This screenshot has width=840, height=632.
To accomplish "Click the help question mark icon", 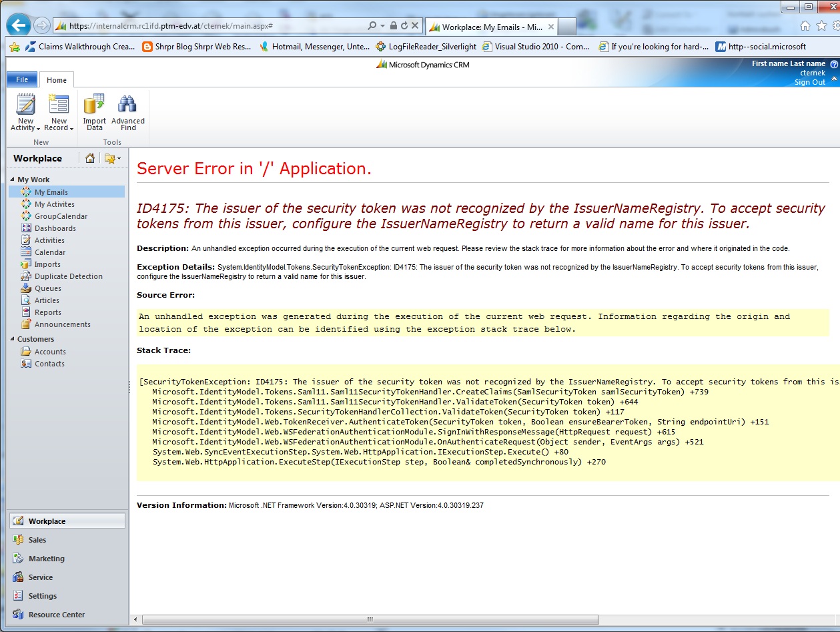I will click(x=834, y=64).
